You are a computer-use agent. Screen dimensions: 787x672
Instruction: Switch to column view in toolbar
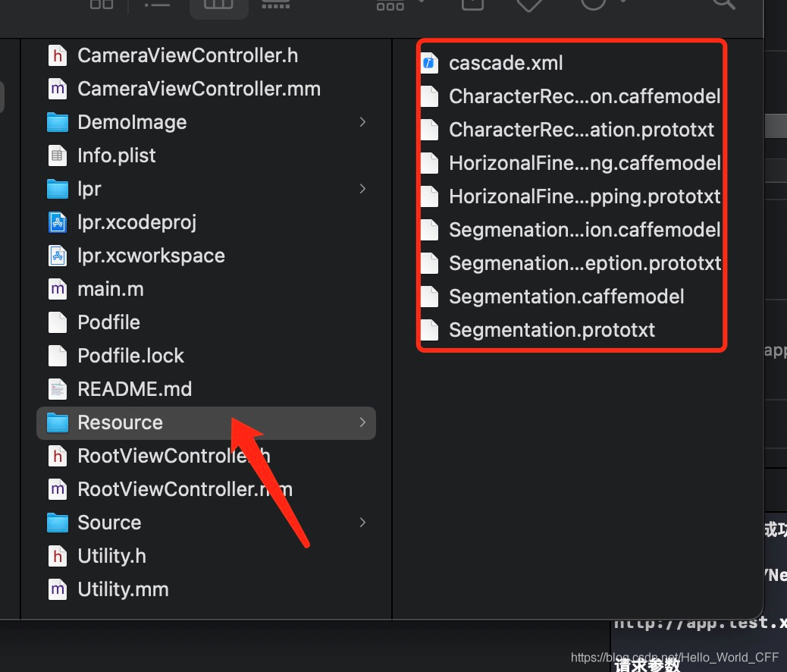pos(218,5)
